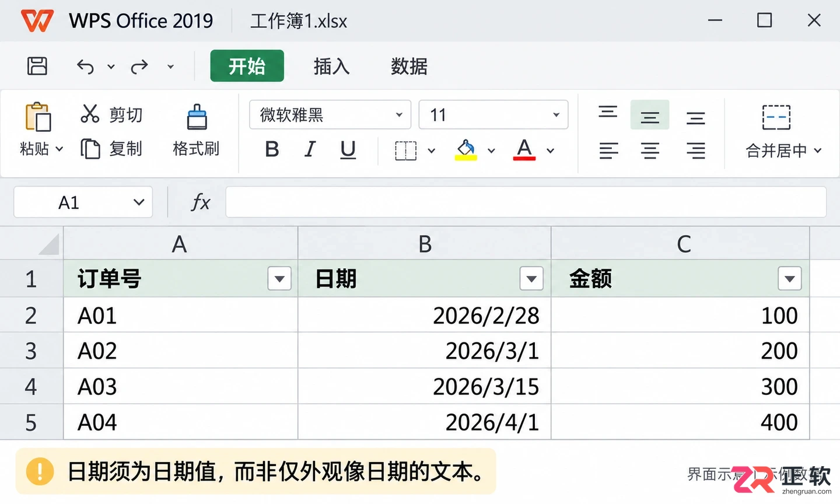840x504 pixels.
Task: Click the Copy (复制) button
Action: coord(111,149)
